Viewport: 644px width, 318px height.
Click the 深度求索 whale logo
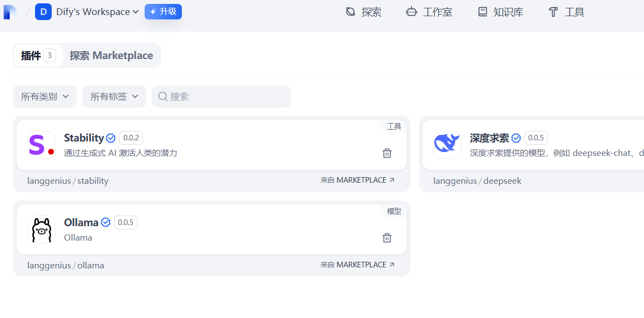[448, 145]
